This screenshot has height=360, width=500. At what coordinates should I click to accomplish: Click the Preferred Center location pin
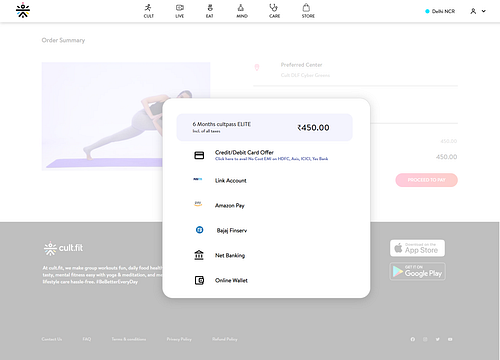click(257, 68)
